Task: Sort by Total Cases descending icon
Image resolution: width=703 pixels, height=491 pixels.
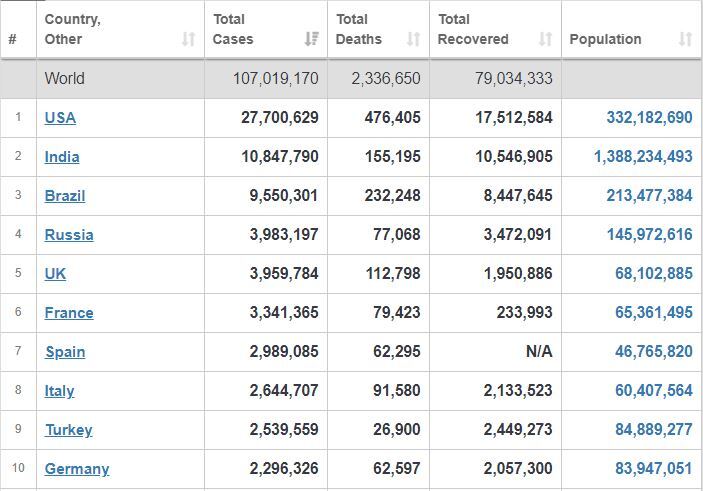Action: click(x=311, y=39)
